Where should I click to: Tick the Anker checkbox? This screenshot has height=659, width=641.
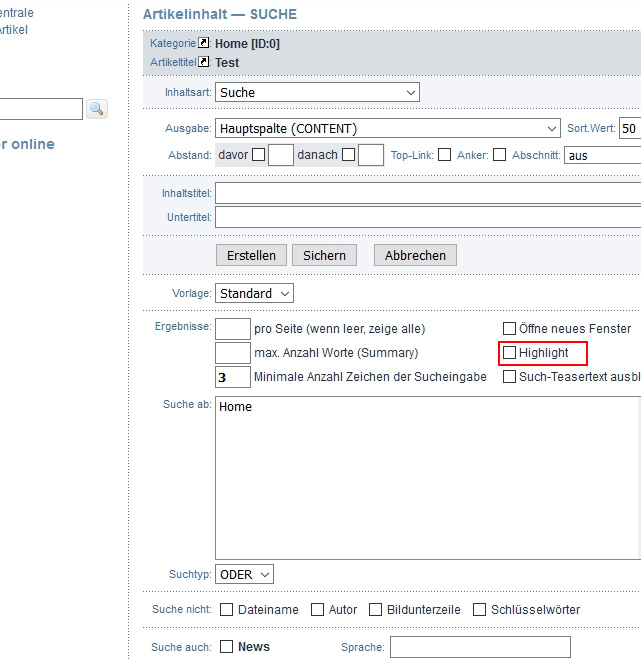498,155
